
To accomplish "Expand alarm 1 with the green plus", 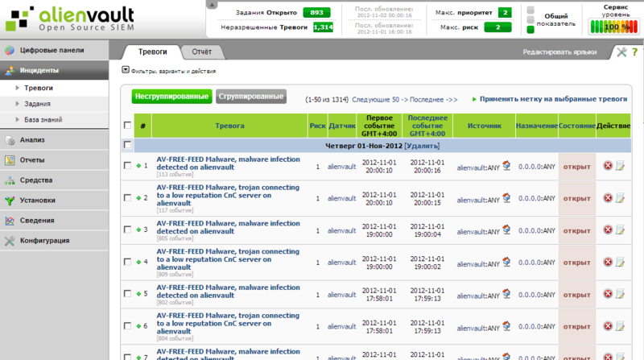I will tap(138, 166).
